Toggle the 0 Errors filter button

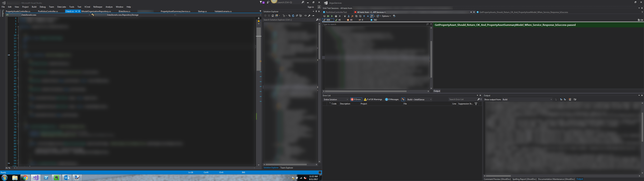click(x=356, y=100)
